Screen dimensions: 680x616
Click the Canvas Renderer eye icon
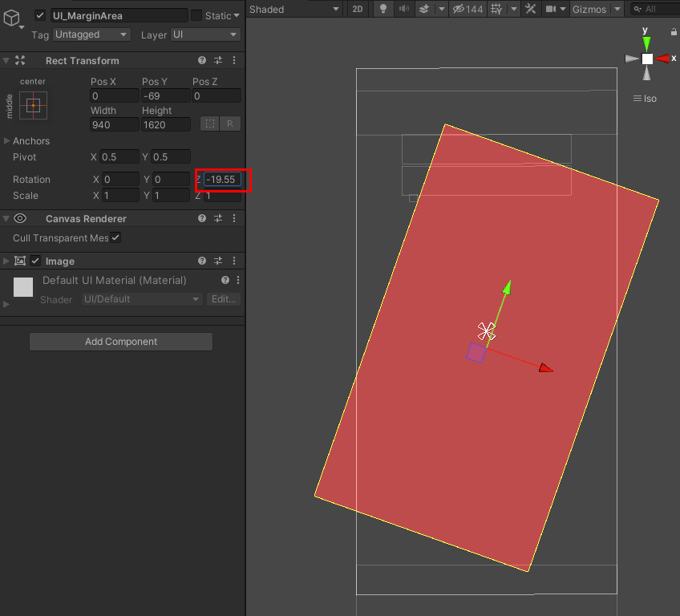click(x=20, y=218)
